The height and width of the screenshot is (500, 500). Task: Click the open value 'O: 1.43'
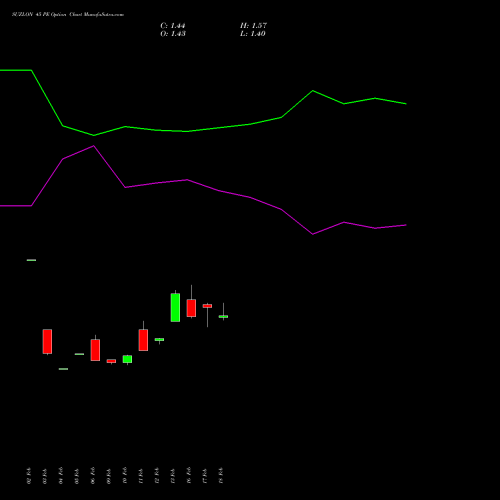(x=173, y=34)
